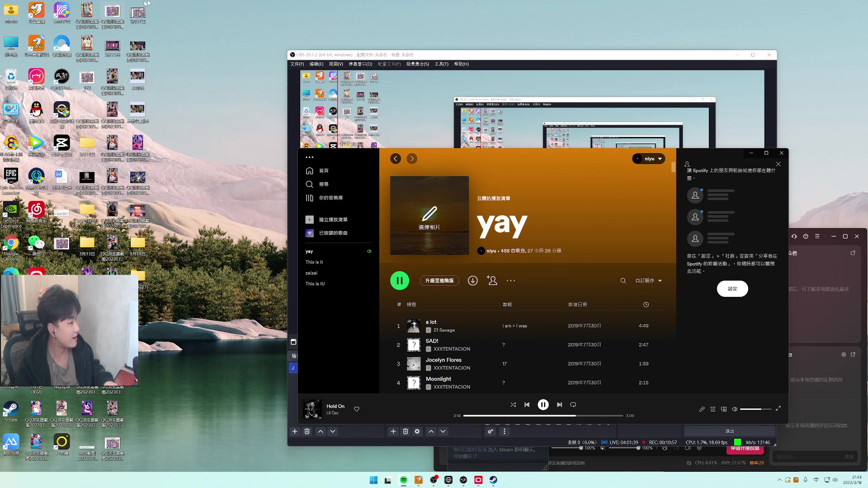Screen dimensions: 868x488
Task: Pause playback in bottom player bar
Action: coord(543,405)
